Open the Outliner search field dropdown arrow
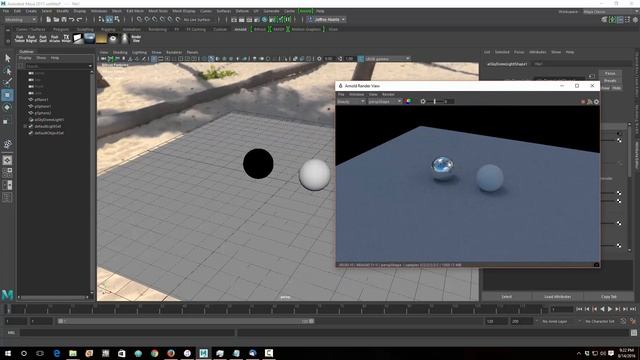The height and width of the screenshot is (360, 640). (90, 66)
